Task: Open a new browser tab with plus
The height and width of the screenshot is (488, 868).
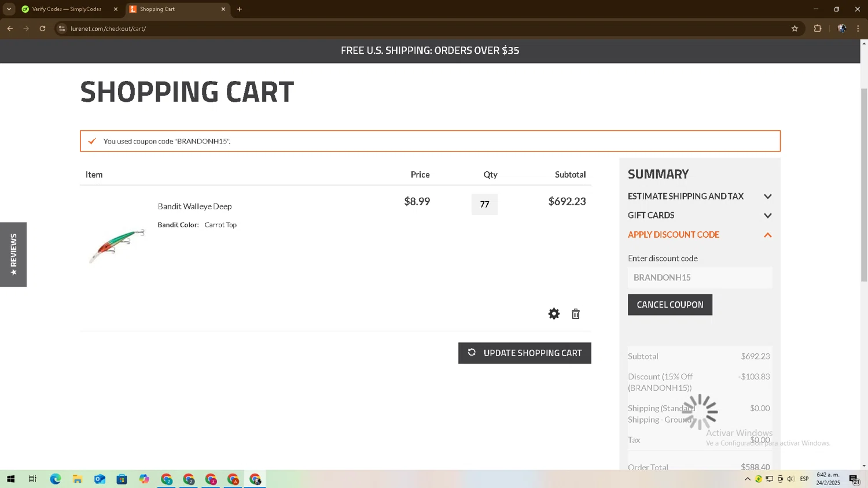Action: [240, 9]
